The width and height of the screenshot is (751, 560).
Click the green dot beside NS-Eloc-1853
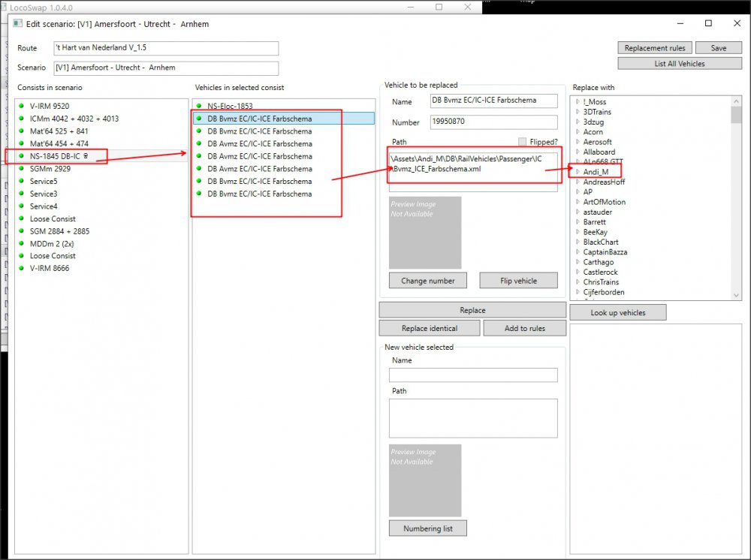(200, 107)
